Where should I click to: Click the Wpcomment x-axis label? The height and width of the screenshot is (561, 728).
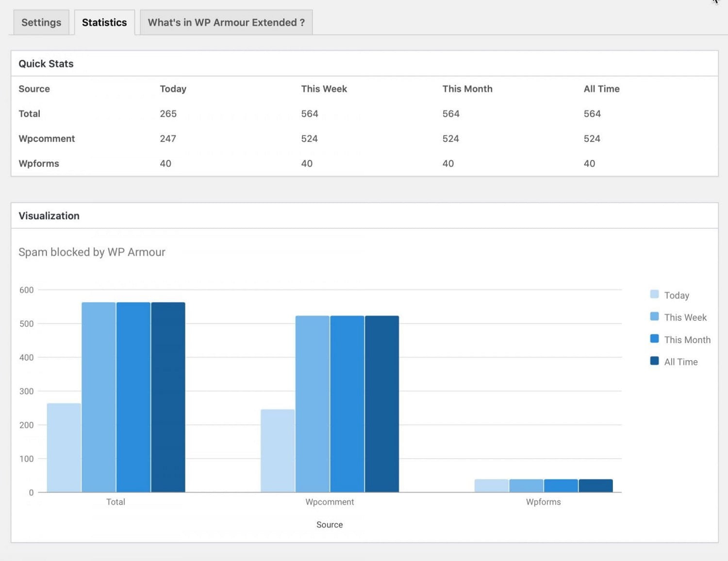330,502
